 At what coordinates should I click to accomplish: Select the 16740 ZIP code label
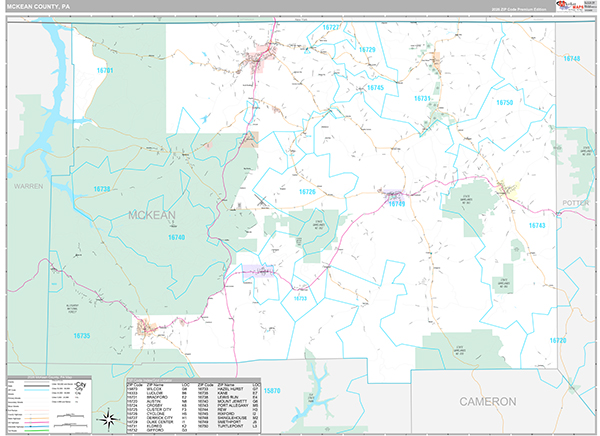(x=176, y=237)
